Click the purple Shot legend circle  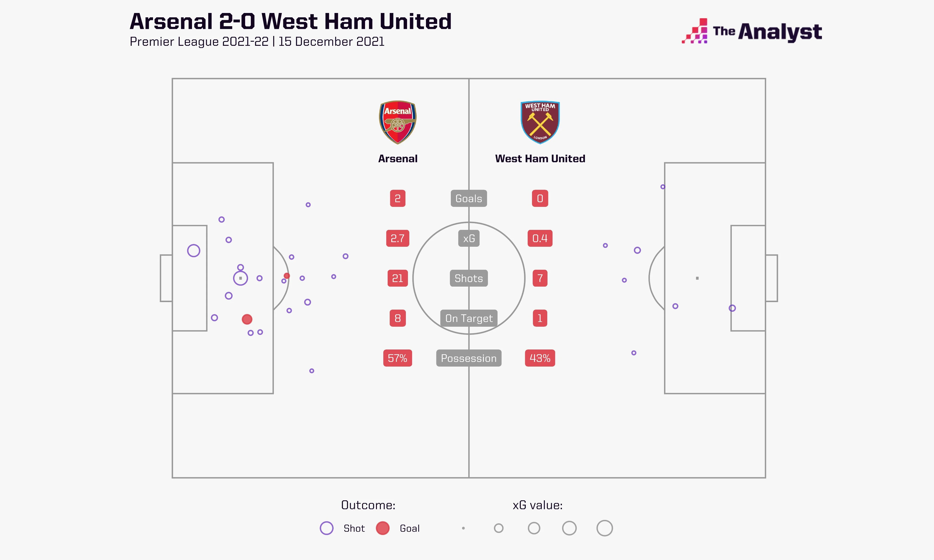[x=326, y=528]
